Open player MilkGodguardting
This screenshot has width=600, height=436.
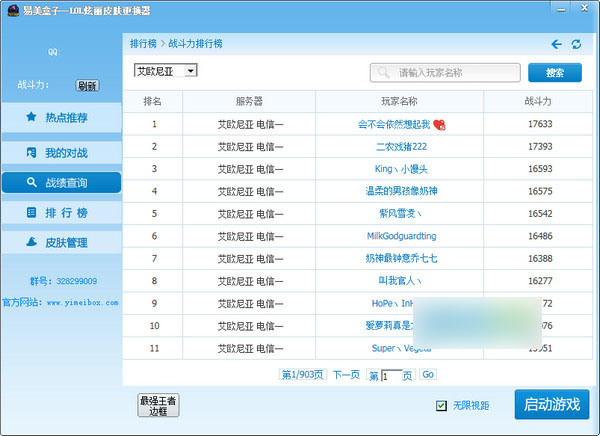point(401,236)
